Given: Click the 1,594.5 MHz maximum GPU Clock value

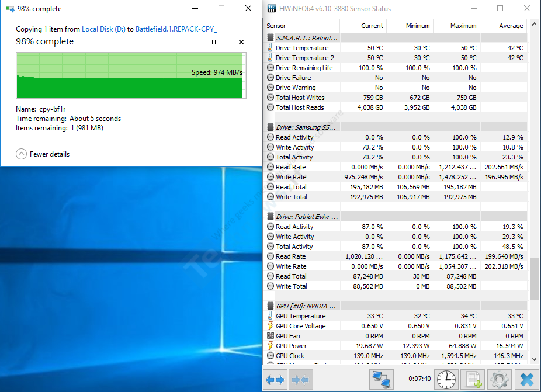Looking at the screenshot, I should [459, 355].
